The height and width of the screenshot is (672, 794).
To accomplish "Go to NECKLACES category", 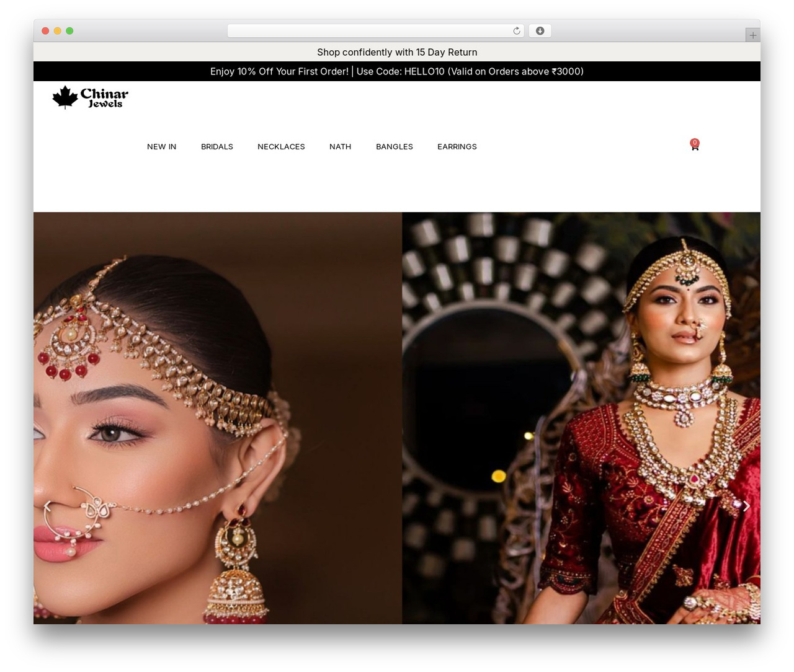I will point(281,147).
